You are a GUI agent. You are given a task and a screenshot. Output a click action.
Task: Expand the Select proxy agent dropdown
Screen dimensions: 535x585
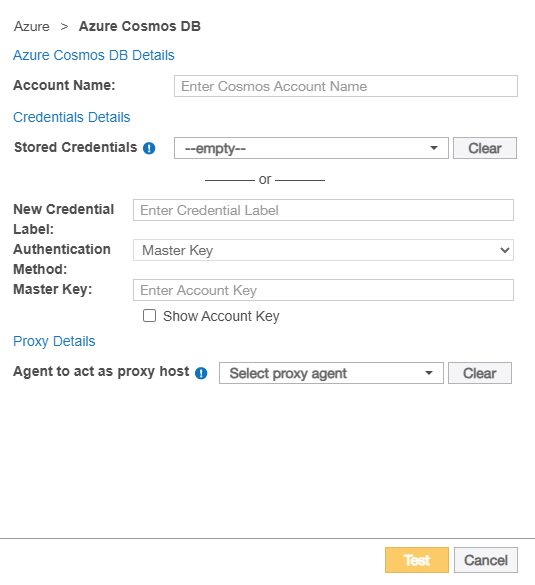[x=331, y=373]
